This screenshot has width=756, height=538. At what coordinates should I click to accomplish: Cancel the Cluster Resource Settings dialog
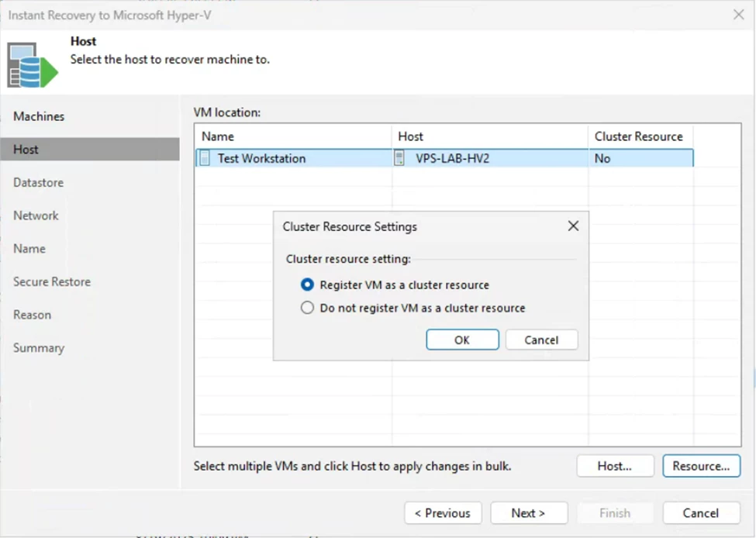(x=541, y=340)
